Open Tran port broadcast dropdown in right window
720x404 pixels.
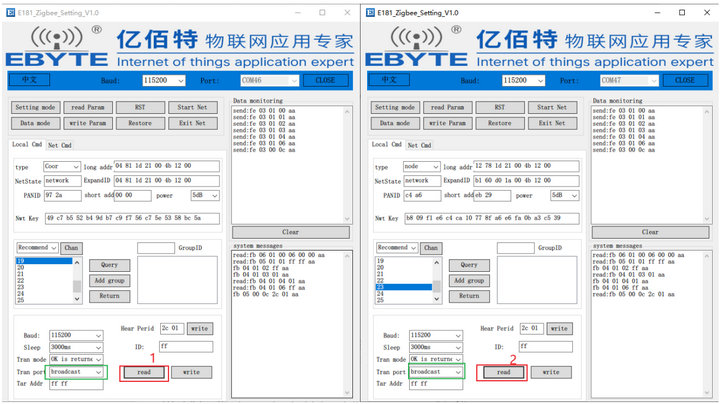(436, 372)
